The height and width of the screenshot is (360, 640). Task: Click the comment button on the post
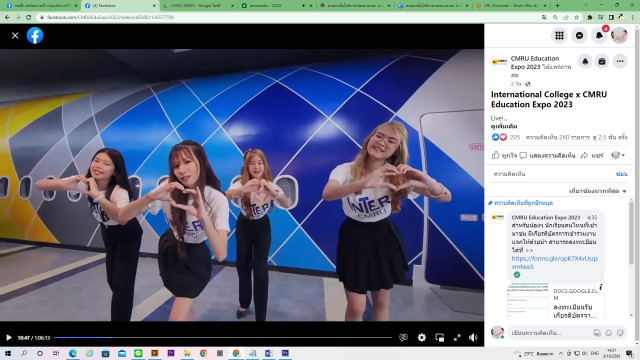coord(547,156)
